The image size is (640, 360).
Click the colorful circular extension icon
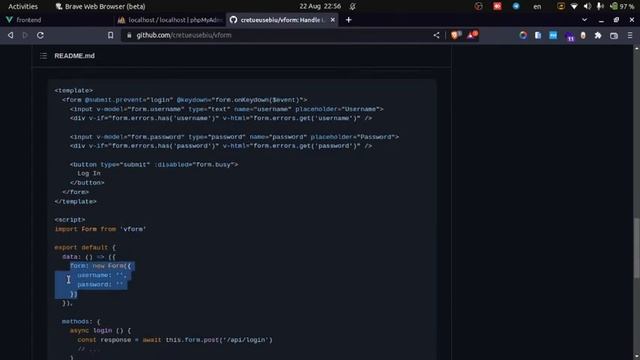523,36
